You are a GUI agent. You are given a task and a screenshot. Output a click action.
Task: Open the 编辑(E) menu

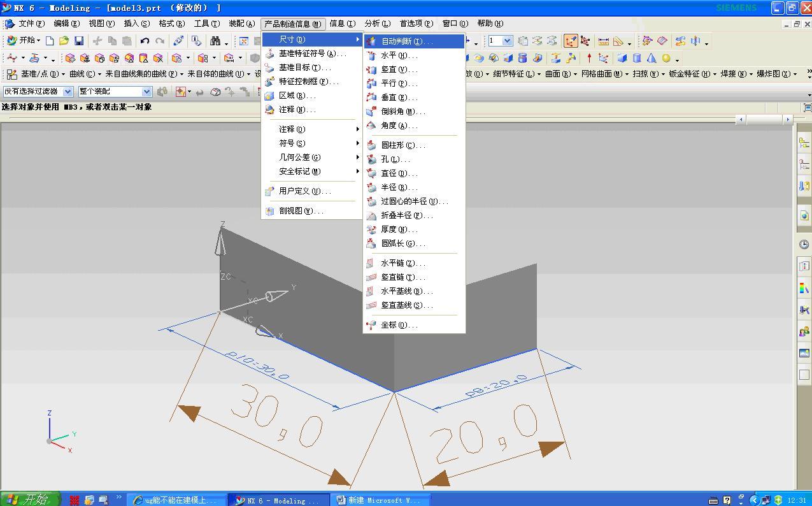tap(66, 24)
